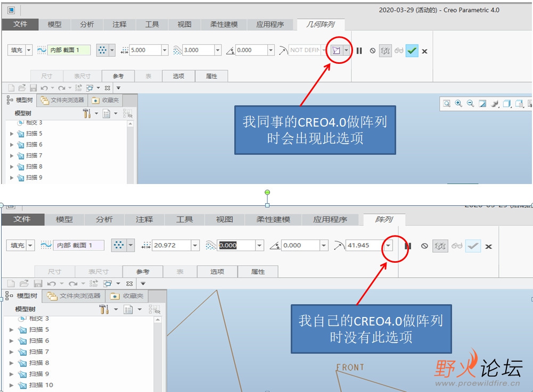The width and height of the screenshot is (533, 392).
Task: Open dropdown for 41.945 radius in lower dashboard
Action: click(388, 245)
